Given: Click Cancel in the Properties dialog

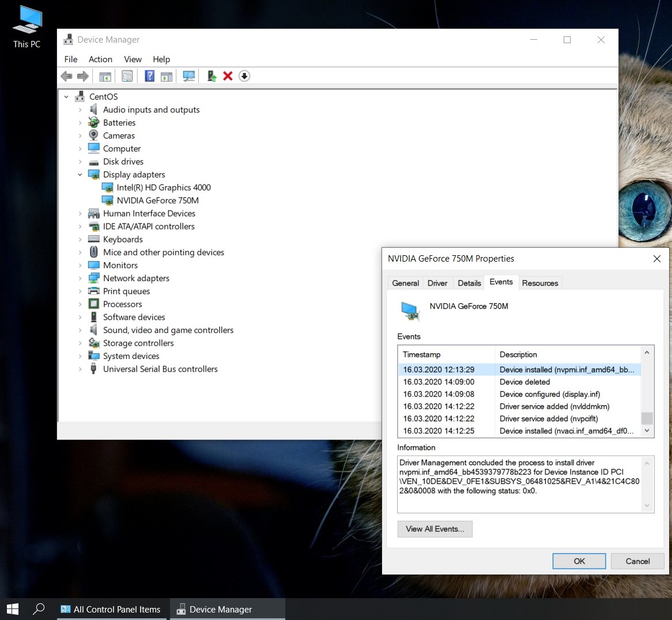Looking at the screenshot, I should (637, 561).
